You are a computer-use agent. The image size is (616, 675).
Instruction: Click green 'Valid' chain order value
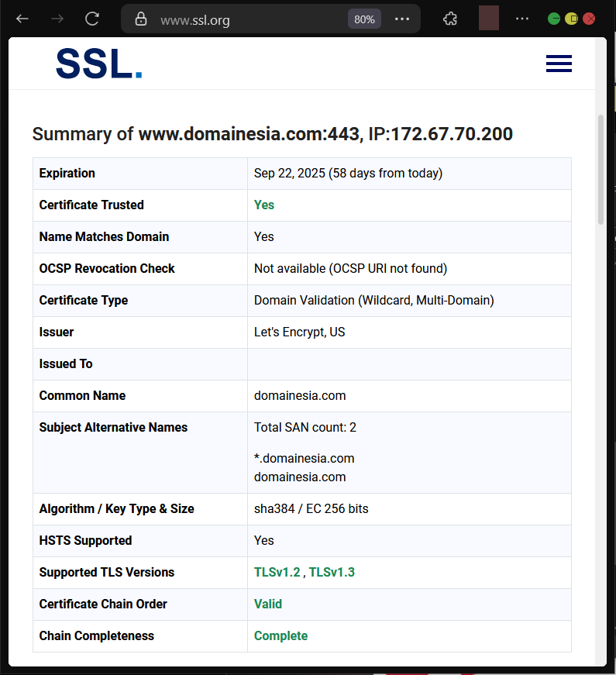point(268,604)
